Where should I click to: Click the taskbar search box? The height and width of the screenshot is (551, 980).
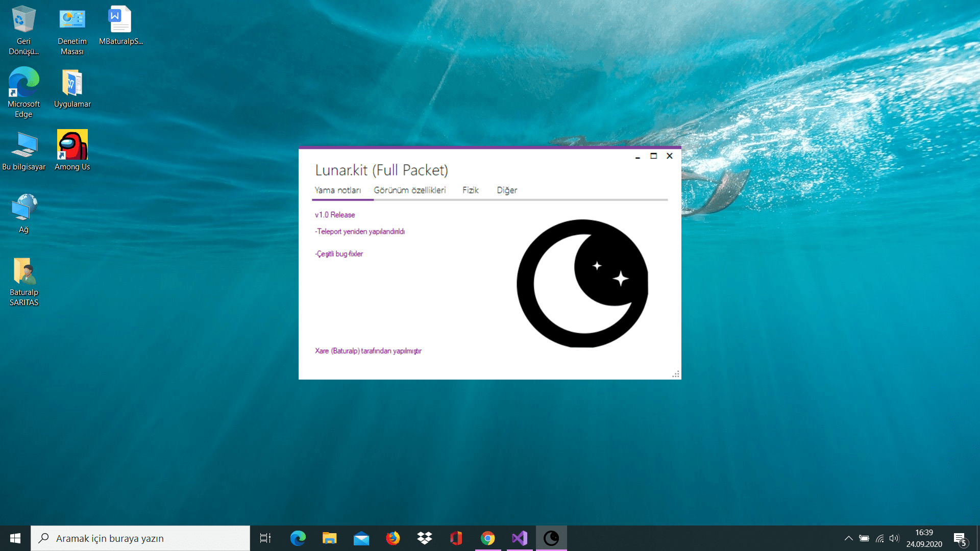(x=140, y=538)
